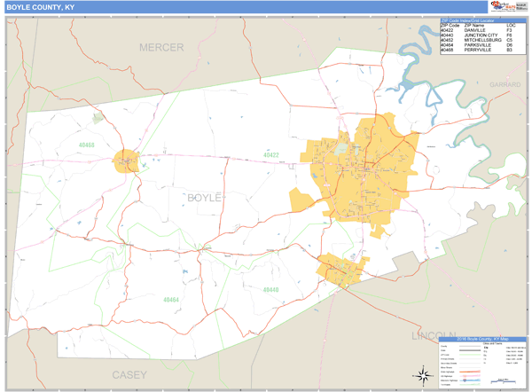Click the orange Junction City area in the south
Screen dimensions: 532x392
pos(341,270)
